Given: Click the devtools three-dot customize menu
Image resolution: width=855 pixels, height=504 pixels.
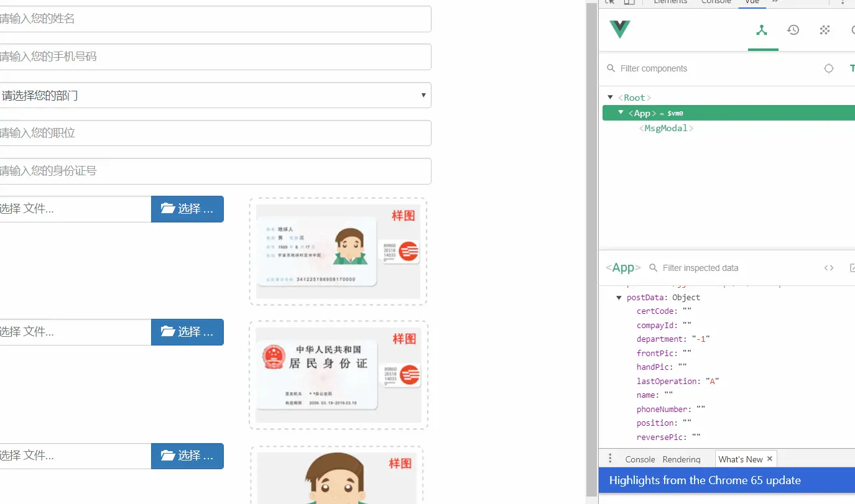Looking at the screenshot, I should pos(843,2).
